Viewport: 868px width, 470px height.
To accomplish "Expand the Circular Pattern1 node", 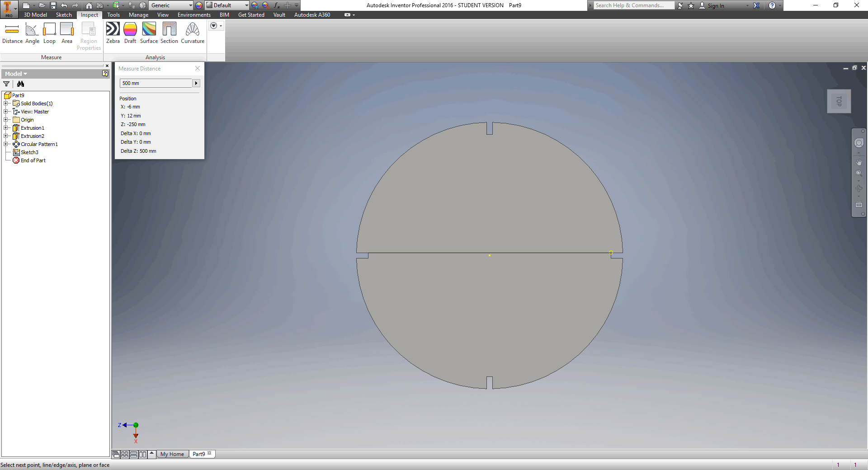I will point(6,144).
